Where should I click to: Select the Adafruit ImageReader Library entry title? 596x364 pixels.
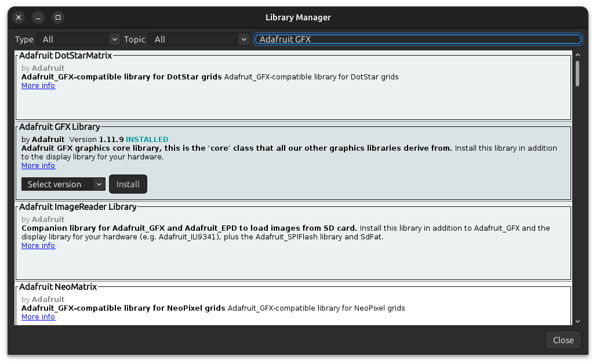coord(78,207)
